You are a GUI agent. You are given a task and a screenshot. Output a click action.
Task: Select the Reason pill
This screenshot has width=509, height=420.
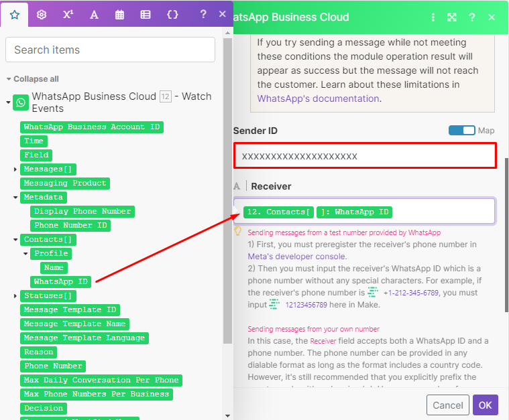39,352
